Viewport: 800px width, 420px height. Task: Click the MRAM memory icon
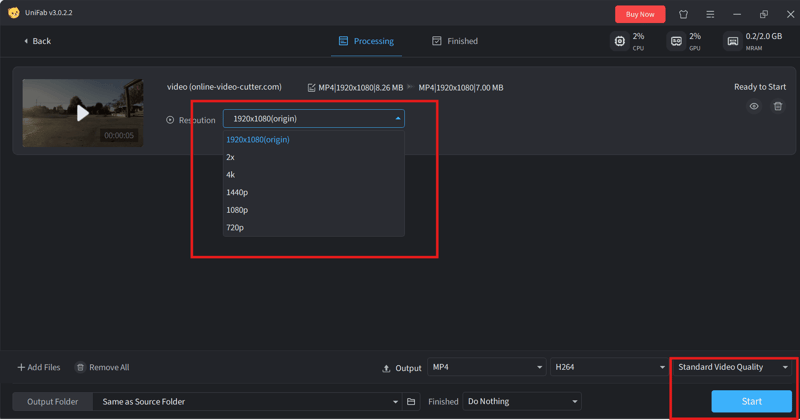tap(733, 41)
